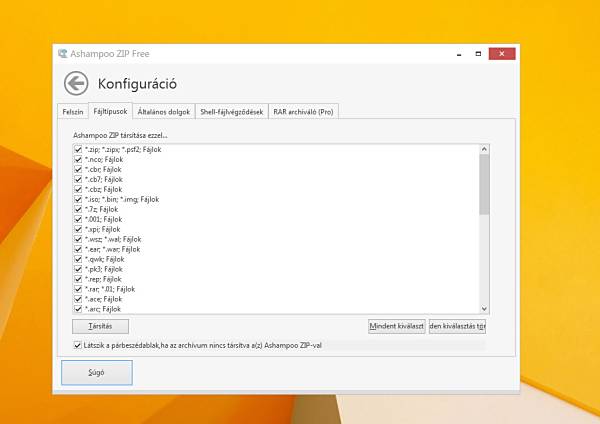Click the 'Ashampoo ZIP társítása ezzel...' label
This screenshot has height=424, width=600.
tap(120, 135)
